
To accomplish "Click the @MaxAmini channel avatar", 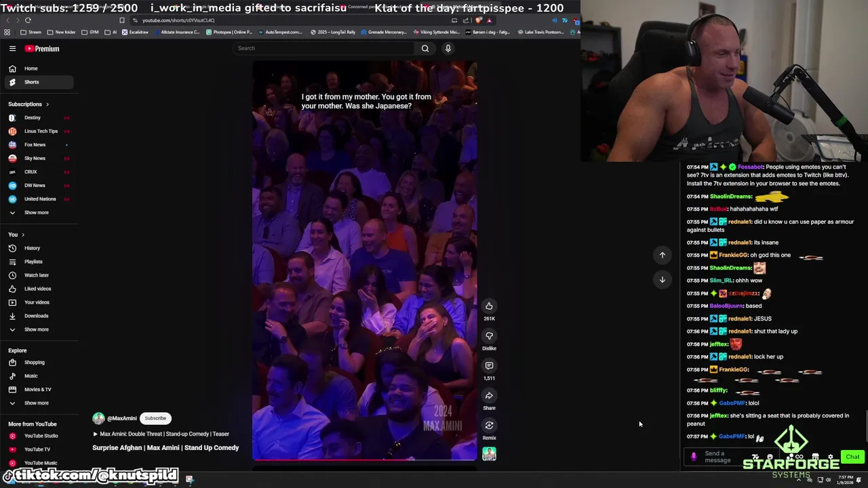I will (98, 418).
